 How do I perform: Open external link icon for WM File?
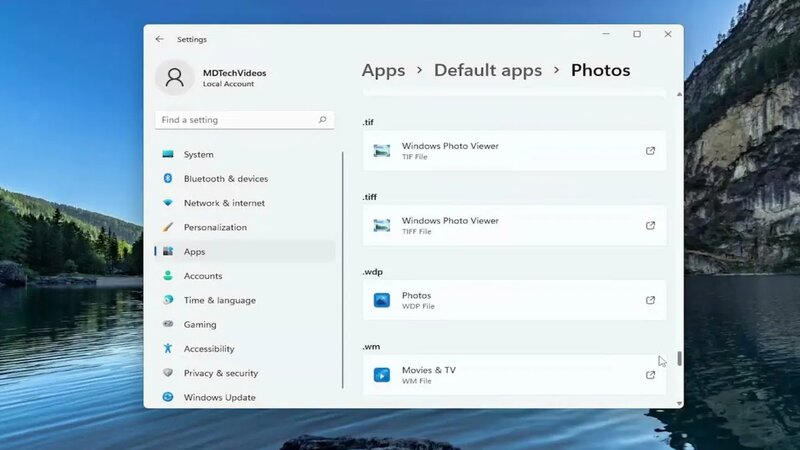pyautogui.click(x=650, y=374)
